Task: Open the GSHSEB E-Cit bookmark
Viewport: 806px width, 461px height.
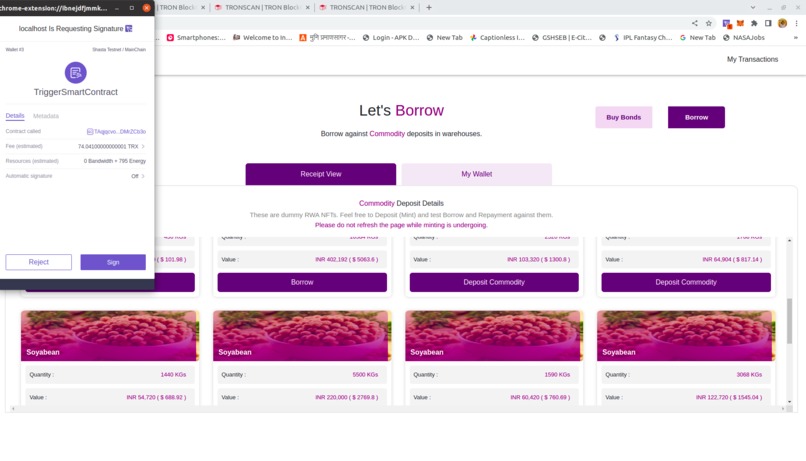Action: [x=562, y=38]
